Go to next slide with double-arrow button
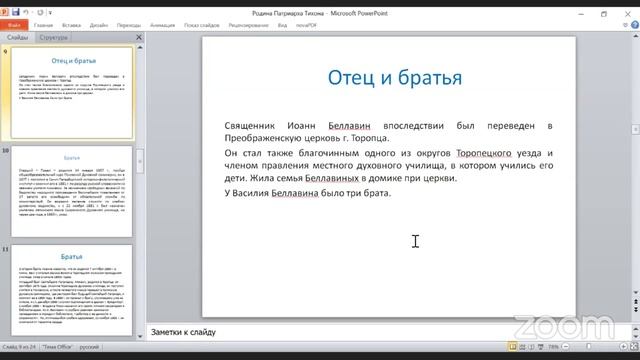The image size is (640, 360). point(636,310)
